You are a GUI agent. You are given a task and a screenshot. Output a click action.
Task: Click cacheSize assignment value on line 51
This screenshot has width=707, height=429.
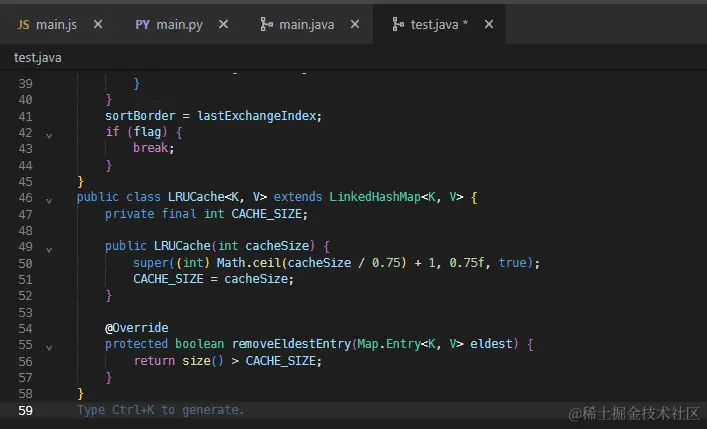pyautogui.click(x=256, y=279)
